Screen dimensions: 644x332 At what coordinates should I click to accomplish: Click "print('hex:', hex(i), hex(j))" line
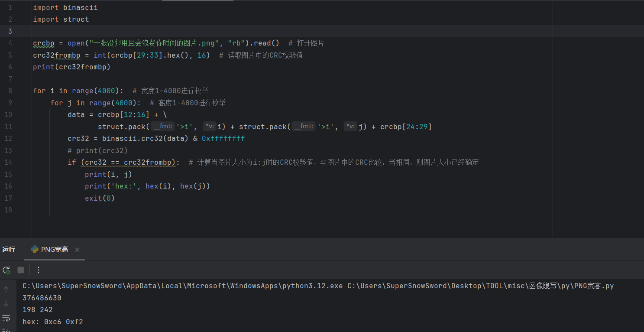[x=148, y=186]
